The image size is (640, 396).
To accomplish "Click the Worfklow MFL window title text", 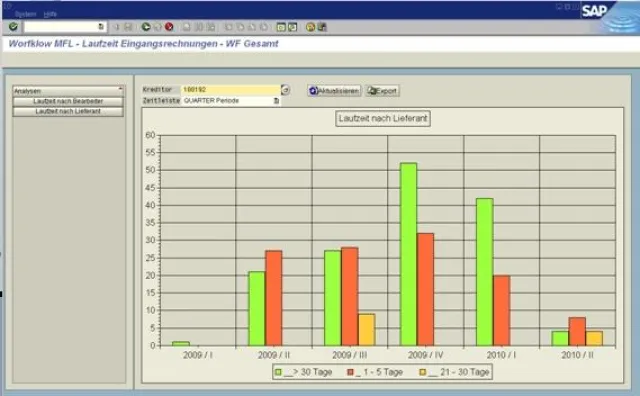I will tap(143, 44).
